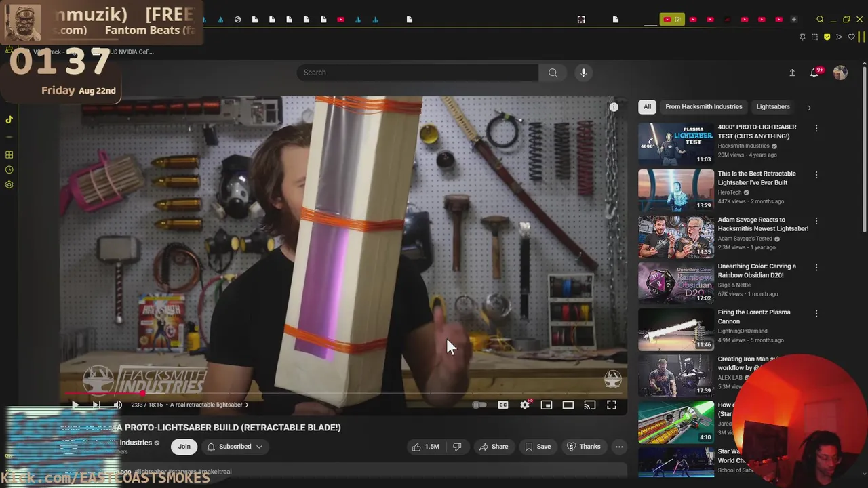This screenshot has height=488, width=868.
Task: Open YouTube notifications bell
Action: click(x=814, y=73)
